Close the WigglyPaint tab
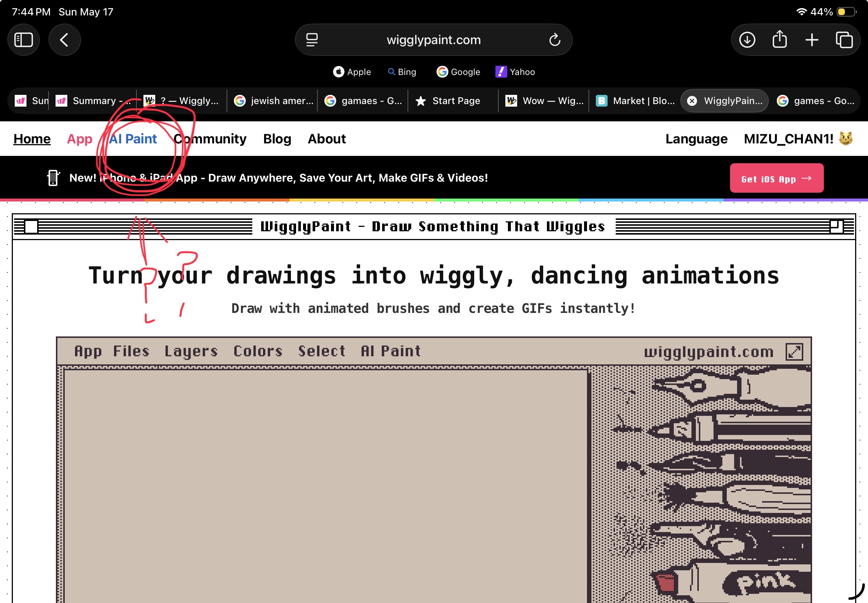The image size is (868, 603). coord(691,101)
